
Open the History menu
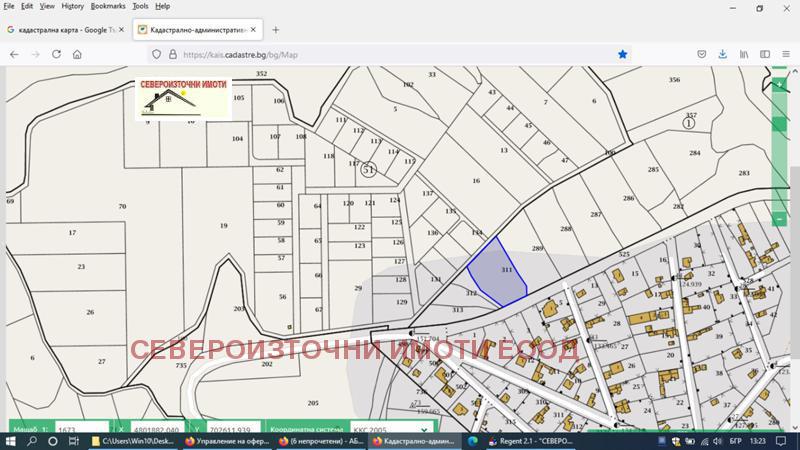point(73,6)
